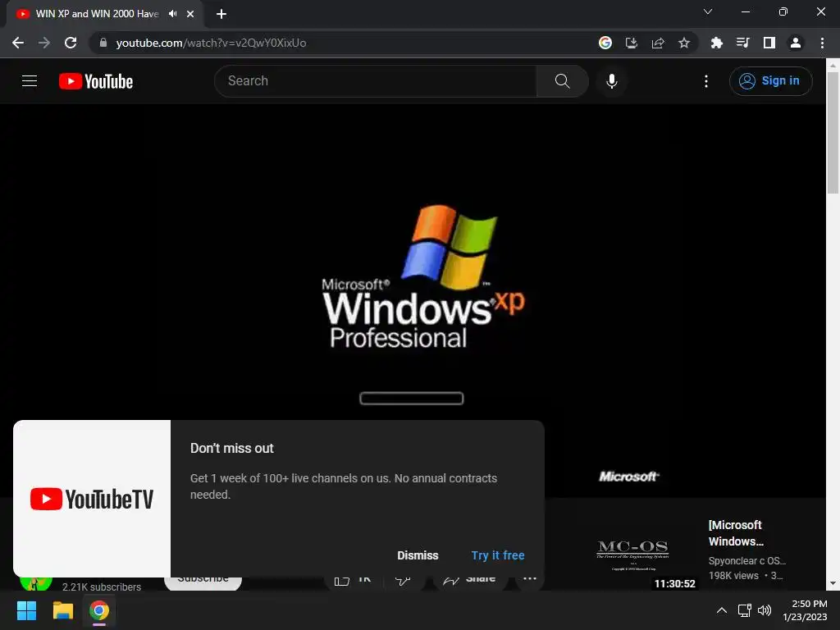Go forward in browser history
Viewport: 840px width, 630px height.
[x=44, y=43]
